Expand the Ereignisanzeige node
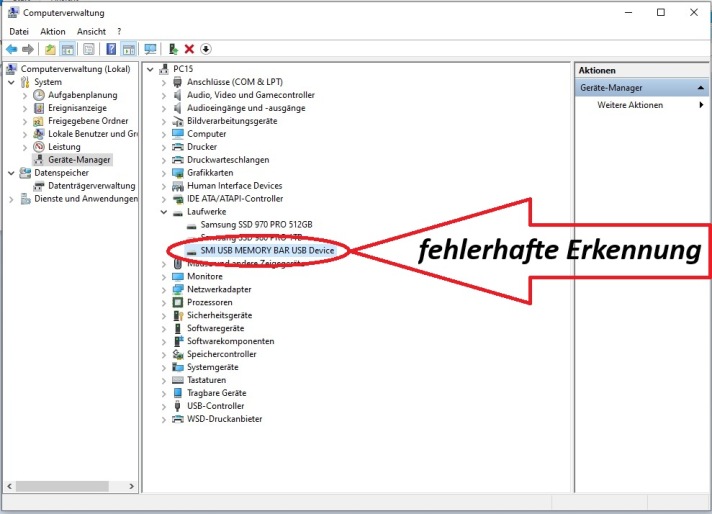The height and width of the screenshot is (514, 712). tap(25, 108)
